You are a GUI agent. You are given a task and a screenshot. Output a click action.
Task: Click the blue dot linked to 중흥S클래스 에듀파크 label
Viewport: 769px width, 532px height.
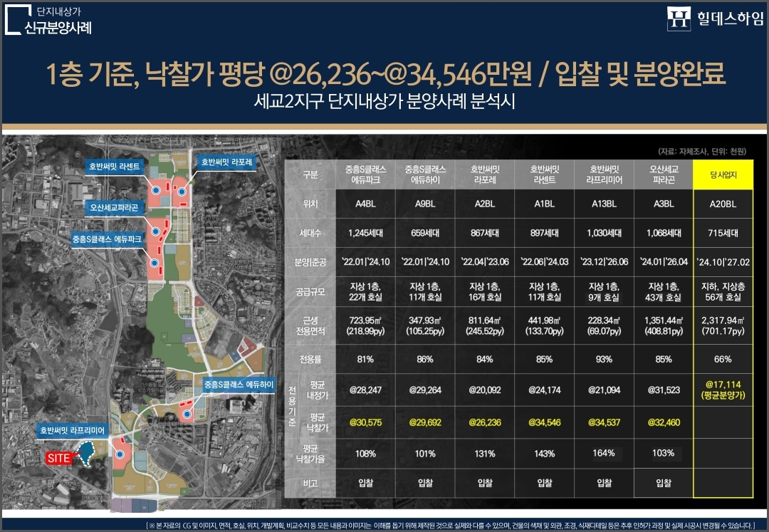click(x=155, y=263)
